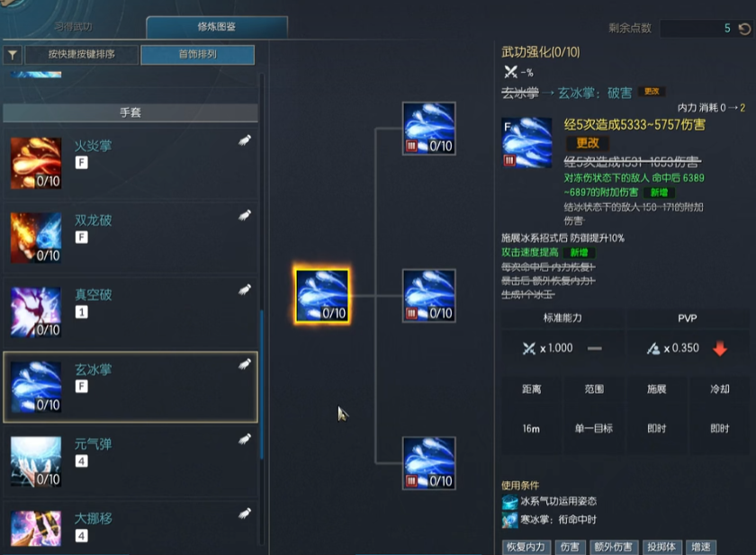Screen dimensions: 756x555
Task: Reset remaining points with the undo arrow
Action: 744,29
